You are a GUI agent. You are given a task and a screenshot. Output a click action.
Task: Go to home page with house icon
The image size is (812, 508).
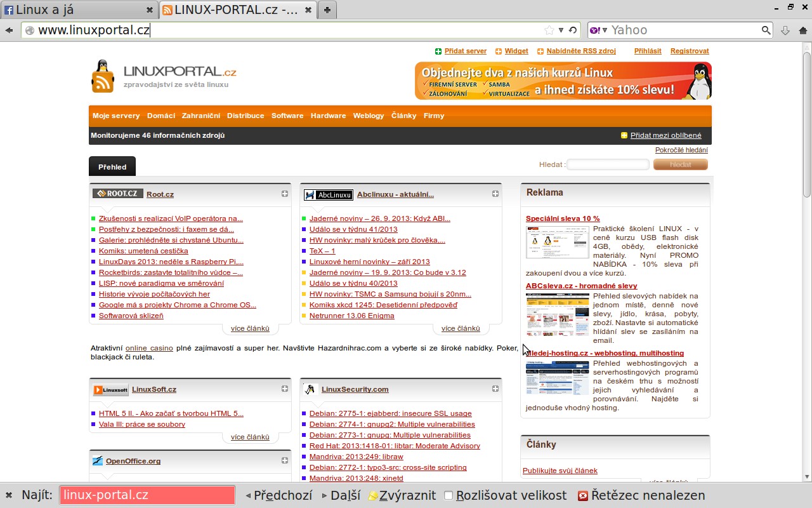[x=802, y=30]
